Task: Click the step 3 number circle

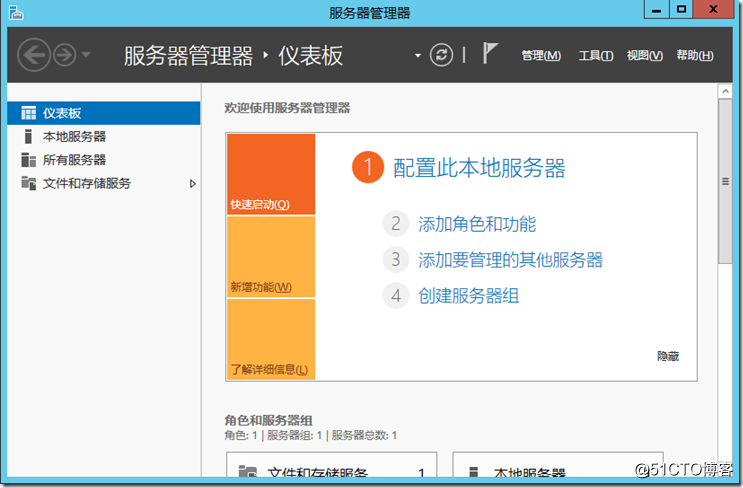Action: click(396, 260)
